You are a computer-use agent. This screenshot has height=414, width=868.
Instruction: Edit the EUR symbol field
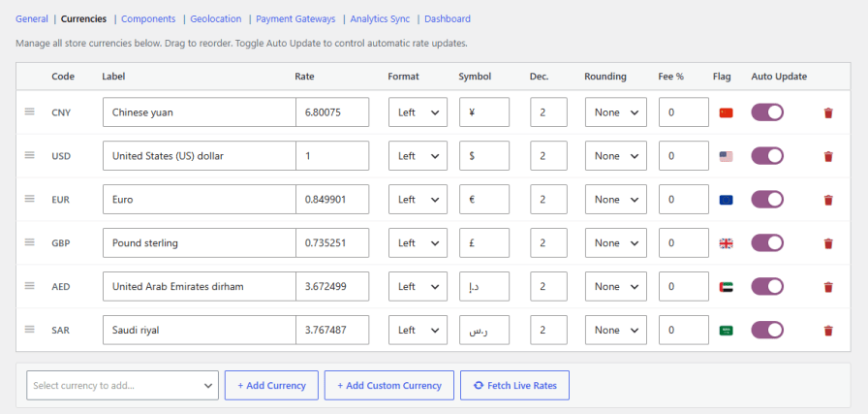pos(484,200)
